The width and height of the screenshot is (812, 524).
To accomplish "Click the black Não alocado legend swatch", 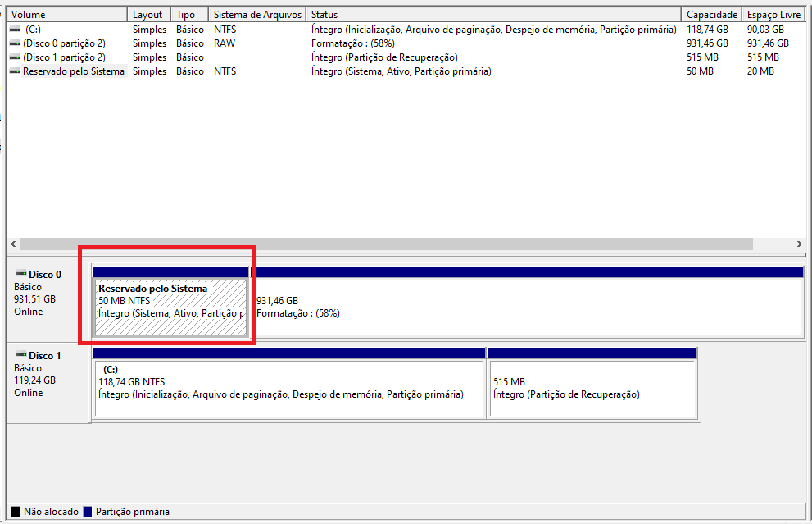I will point(15,512).
